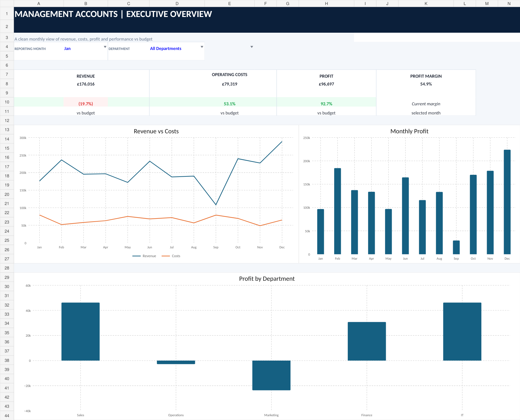This screenshot has width=520, height=420.
Task: Select row 10 header
Action: tap(7, 102)
